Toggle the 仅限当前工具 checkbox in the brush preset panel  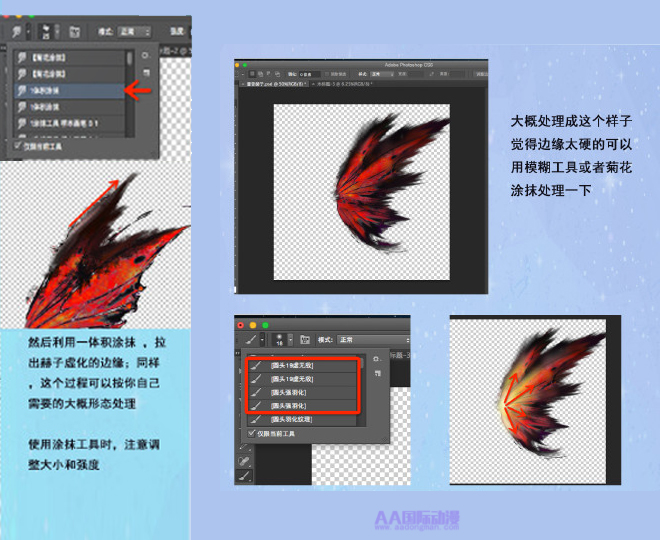point(251,435)
